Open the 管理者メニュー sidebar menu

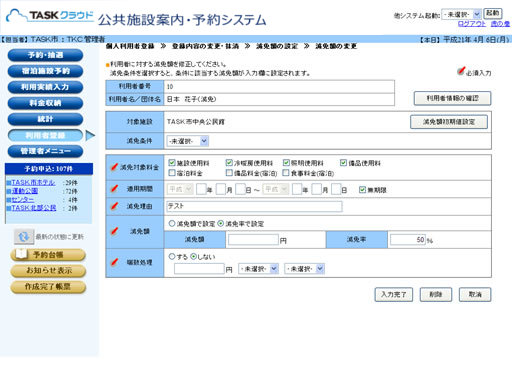click(x=45, y=151)
